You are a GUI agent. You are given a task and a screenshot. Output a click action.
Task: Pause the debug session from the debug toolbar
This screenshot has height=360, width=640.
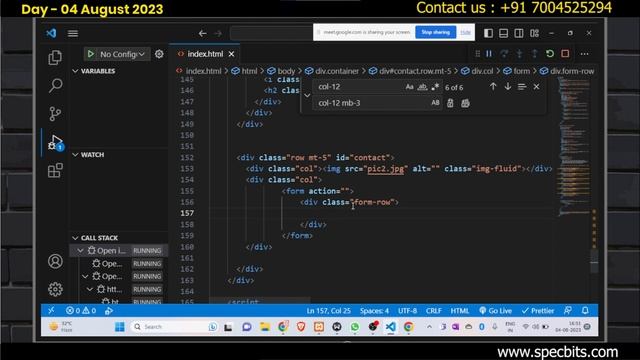point(489,53)
